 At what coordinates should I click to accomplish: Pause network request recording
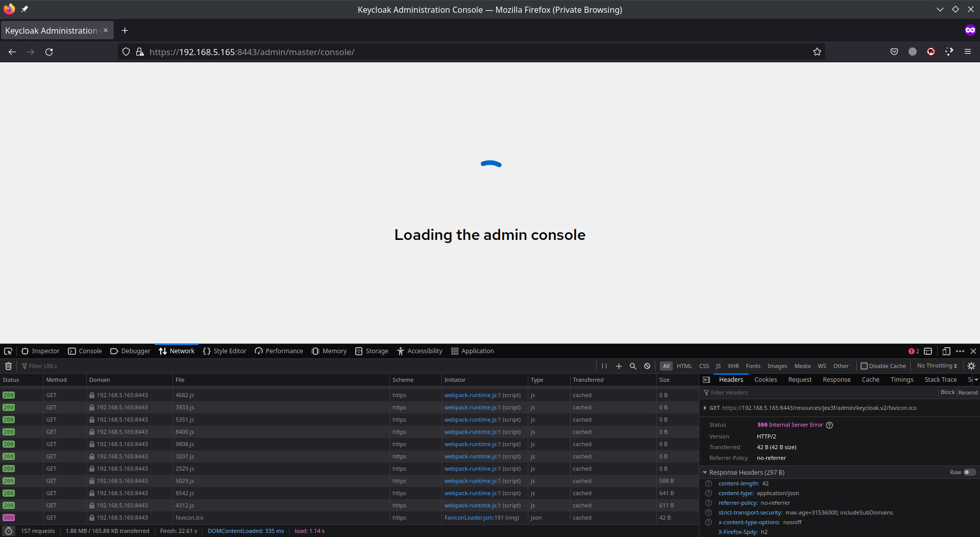point(604,366)
